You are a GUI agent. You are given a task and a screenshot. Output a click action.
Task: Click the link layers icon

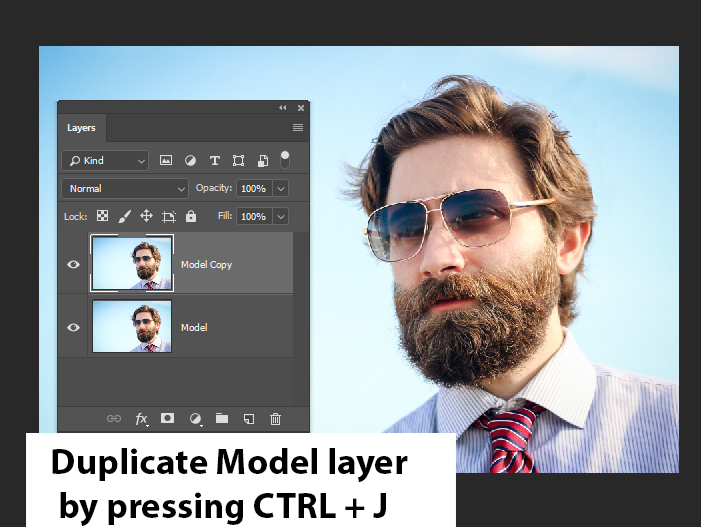coord(114,418)
